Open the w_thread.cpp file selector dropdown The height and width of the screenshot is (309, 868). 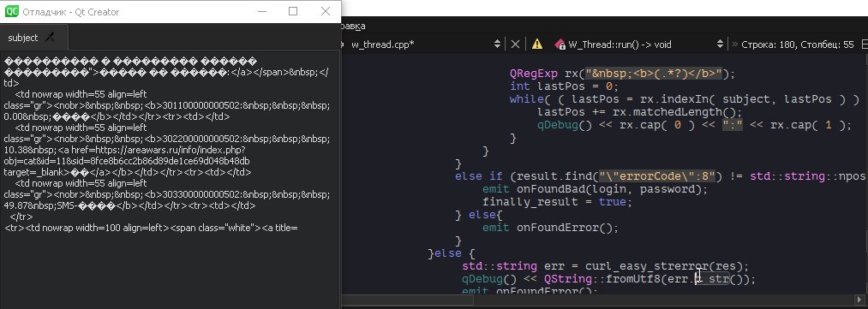(x=497, y=45)
